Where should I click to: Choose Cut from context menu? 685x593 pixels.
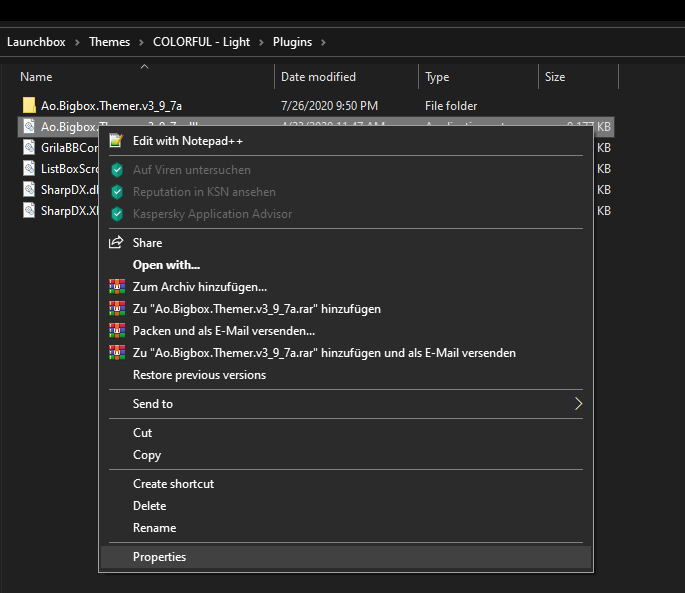coord(346,433)
